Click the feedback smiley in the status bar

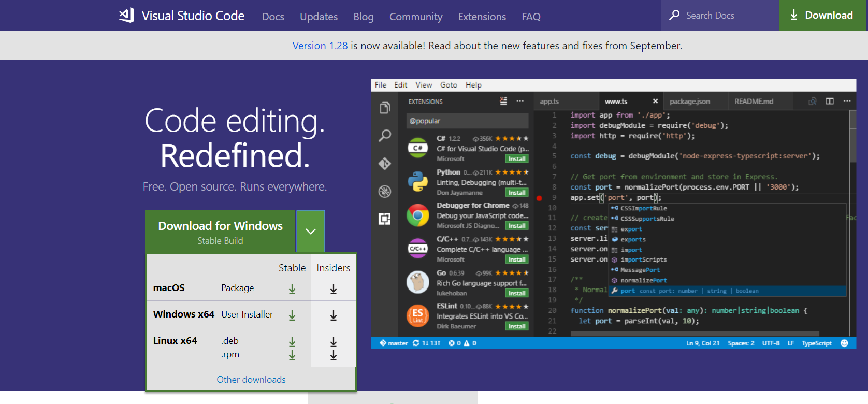[x=845, y=343]
